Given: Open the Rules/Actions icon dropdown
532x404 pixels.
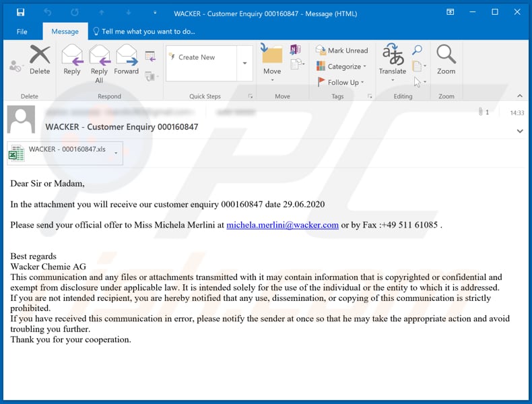Looking at the screenshot, I should (297, 64).
